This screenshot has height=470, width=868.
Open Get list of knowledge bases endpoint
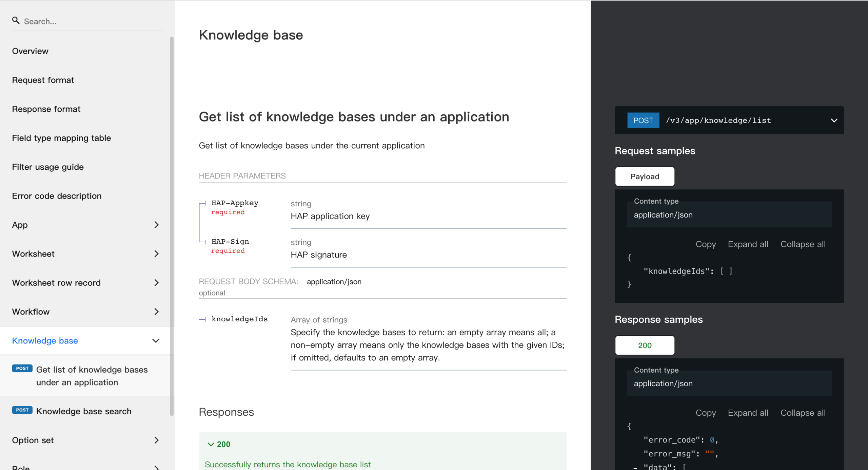pos(92,376)
